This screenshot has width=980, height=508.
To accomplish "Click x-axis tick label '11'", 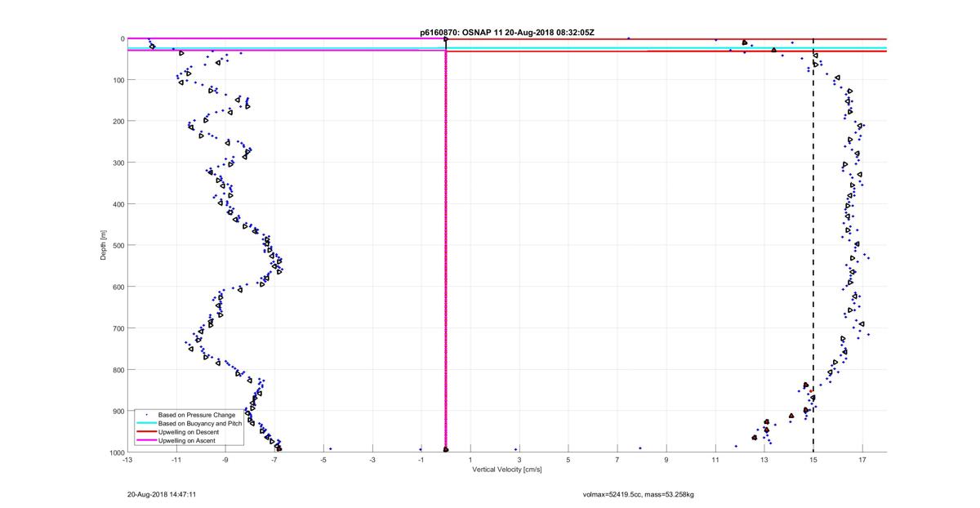I will pos(715,460).
